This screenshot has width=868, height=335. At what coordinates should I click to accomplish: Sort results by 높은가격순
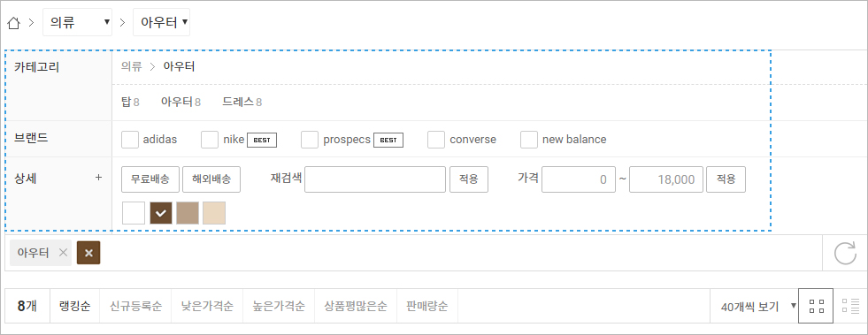(279, 306)
